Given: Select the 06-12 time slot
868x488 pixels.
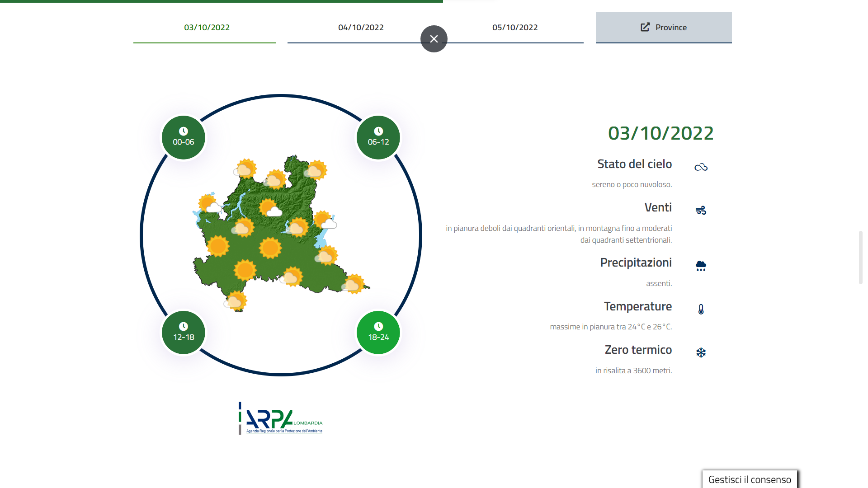Looking at the screenshot, I should pos(378,137).
